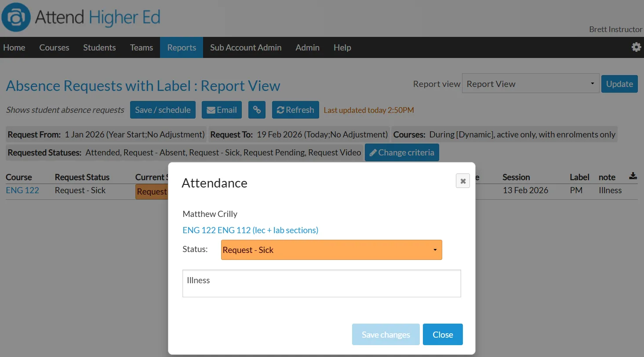This screenshot has width=644, height=357.
Task: Select the Reports menu tab
Action: click(x=182, y=47)
